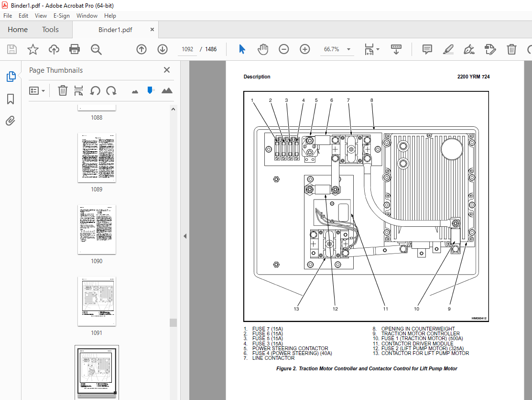Collapse navigation pane with left arrow

(x=185, y=236)
